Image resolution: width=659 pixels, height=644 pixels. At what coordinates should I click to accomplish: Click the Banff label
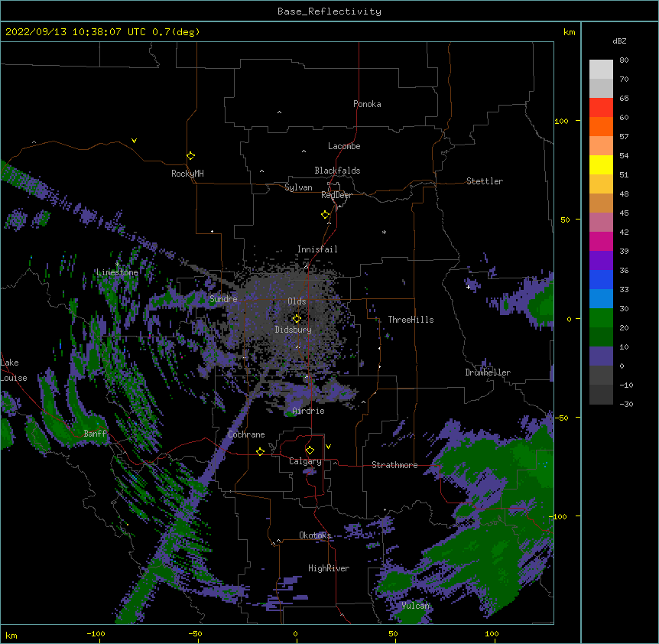tap(95, 434)
